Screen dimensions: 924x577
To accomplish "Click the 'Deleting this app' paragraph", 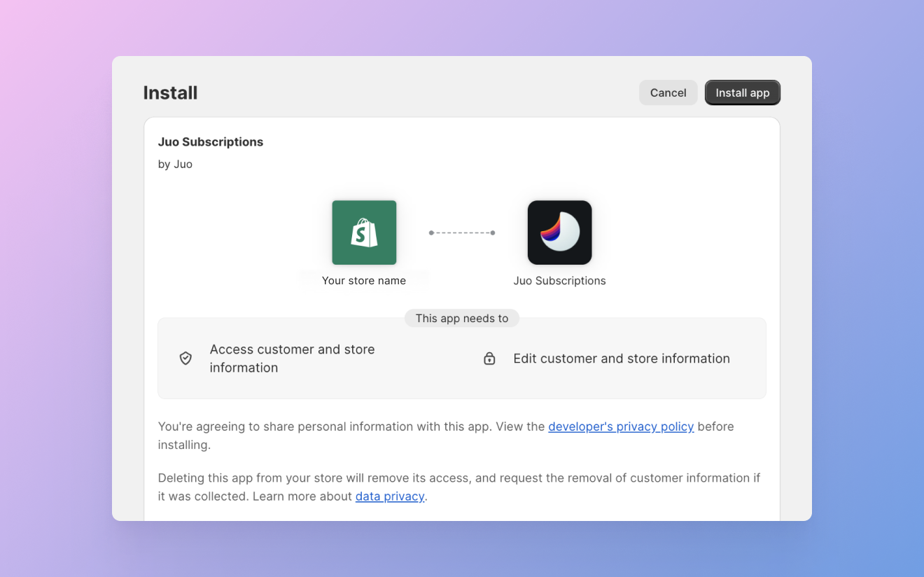I will pos(459,487).
